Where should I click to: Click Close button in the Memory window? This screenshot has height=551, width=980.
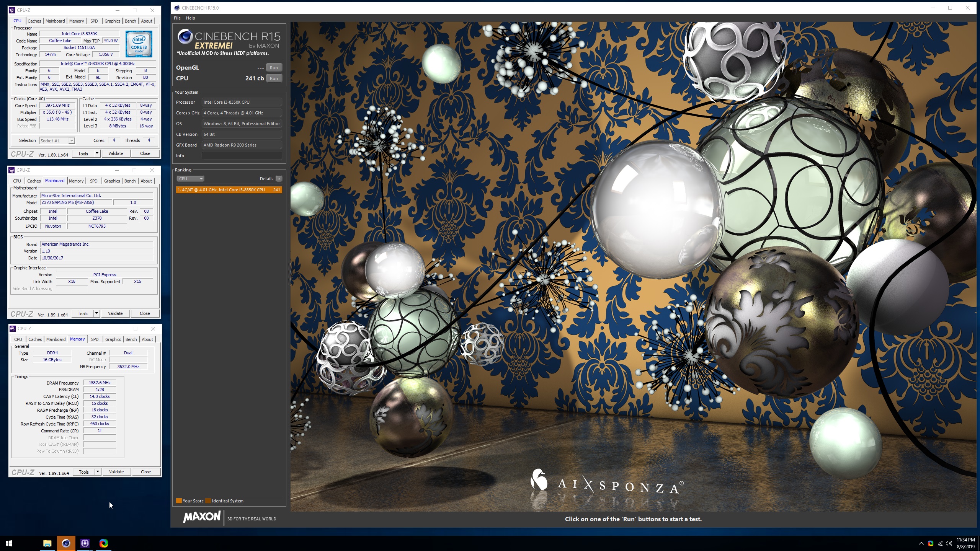pyautogui.click(x=146, y=472)
